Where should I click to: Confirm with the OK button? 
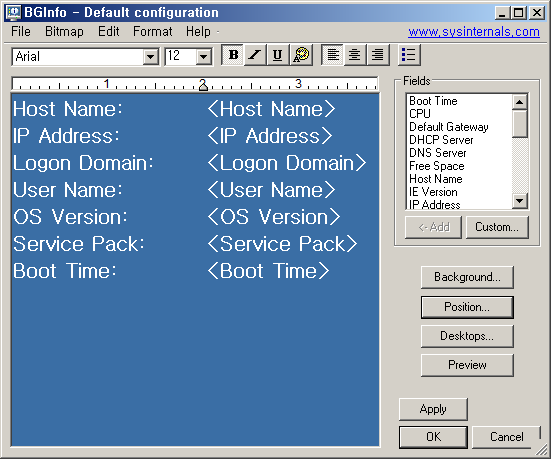click(433, 437)
